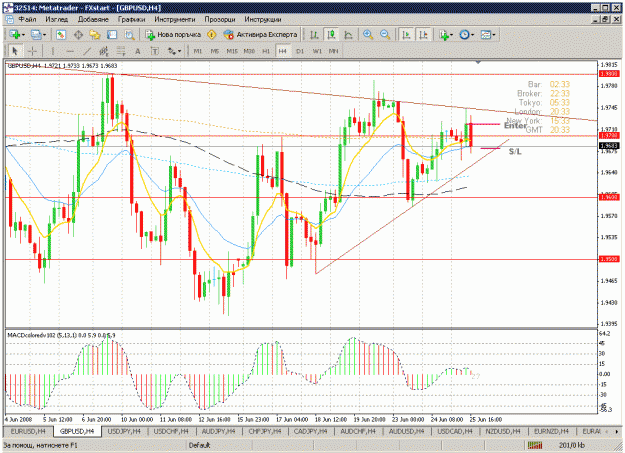Toggle chart auto scroll

pos(407,35)
